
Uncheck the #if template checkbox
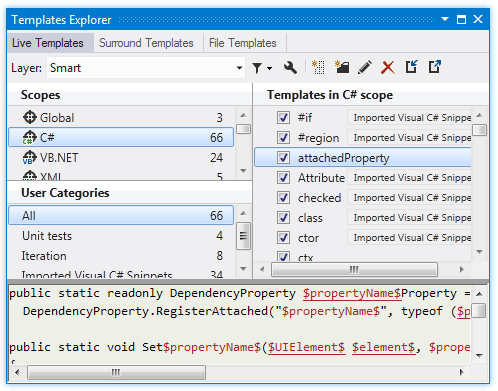283,118
